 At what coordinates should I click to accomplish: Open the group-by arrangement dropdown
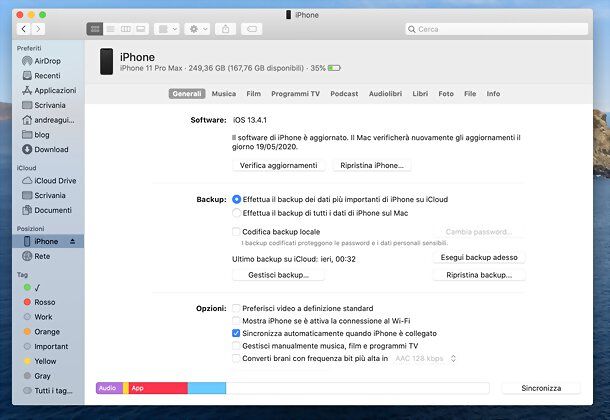pyautogui.click(x=167, y=29)
